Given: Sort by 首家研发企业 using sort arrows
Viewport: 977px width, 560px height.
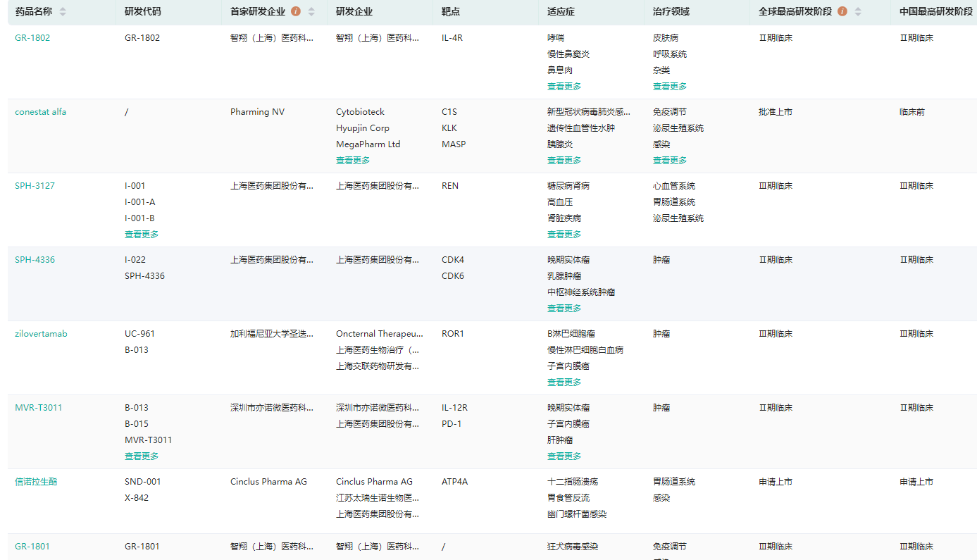Looking at the screenshot, I should (311, 12).
